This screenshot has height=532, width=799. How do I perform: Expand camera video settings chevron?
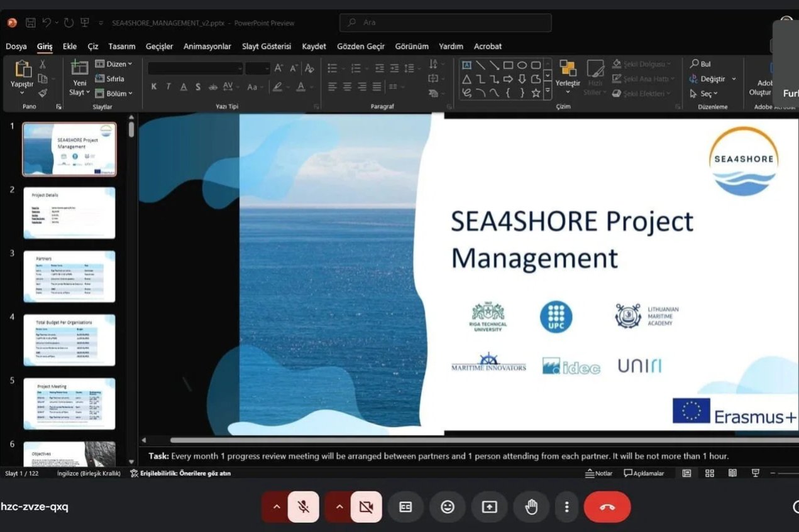point(338,507)
